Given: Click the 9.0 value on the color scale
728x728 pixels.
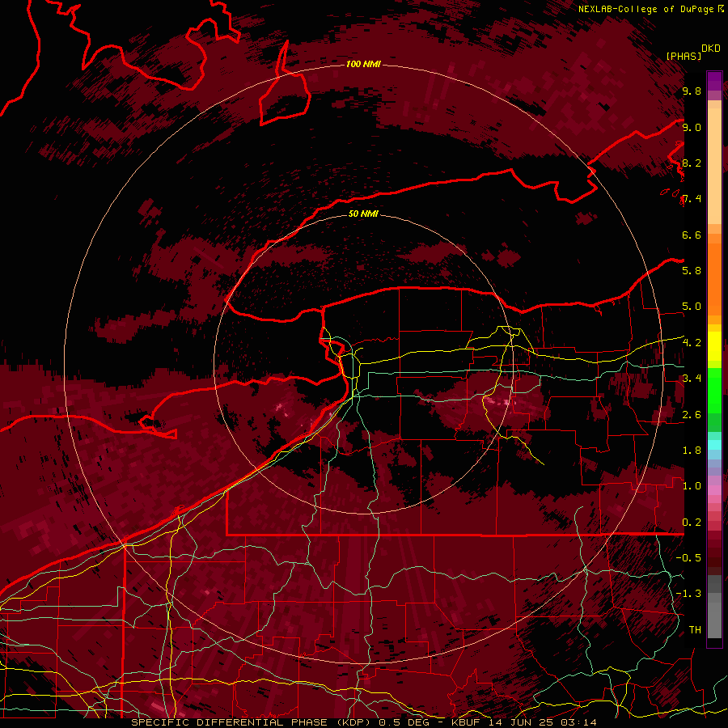Looking at the screenshot, I should click(692, 127).
